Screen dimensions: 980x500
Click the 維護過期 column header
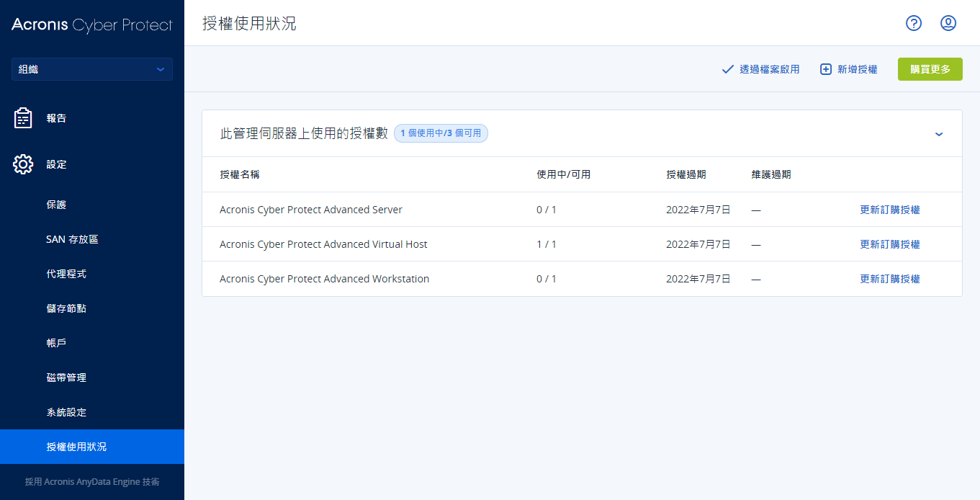pos(771,175)
